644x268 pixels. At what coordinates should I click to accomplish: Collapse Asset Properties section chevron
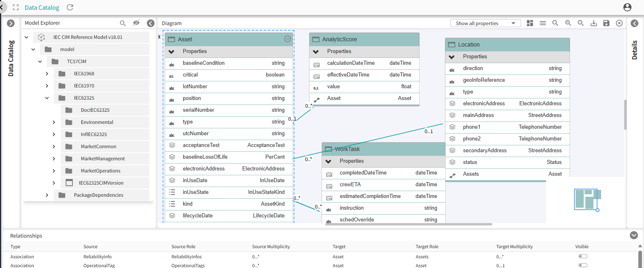coord(172,52)
